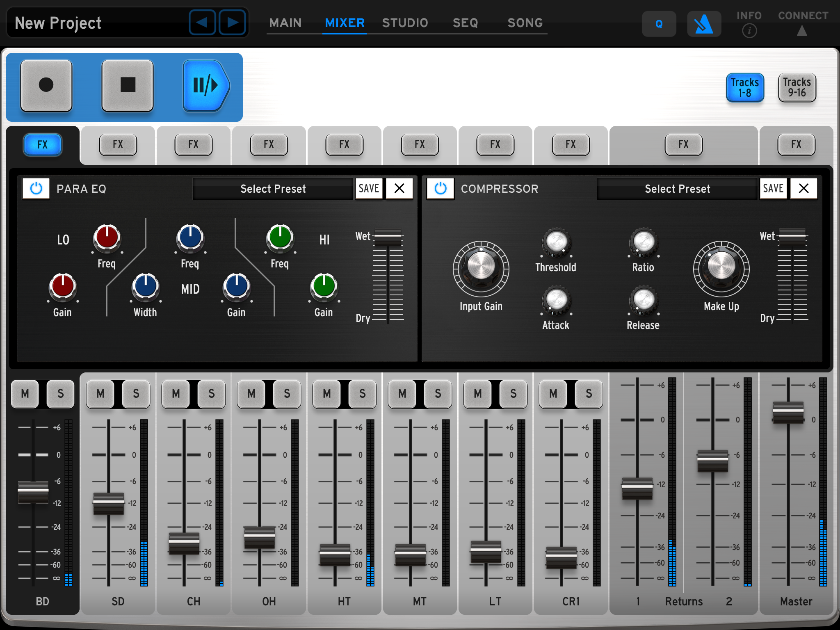Open COMPRESSOR Select Preset dropdown

678,189
